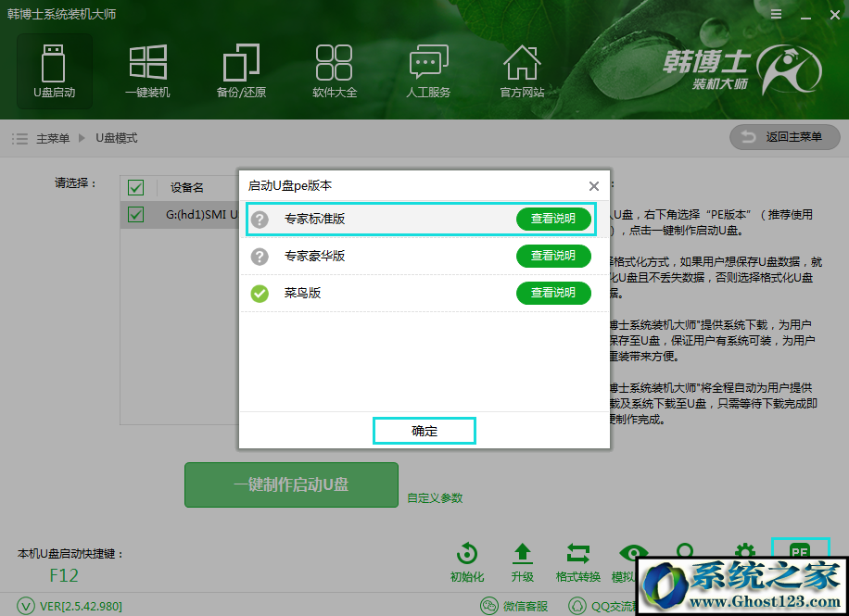The width and height of the screenshot is (849, 616).
Task: Go to 软件大全 software library
Action: coord(335,71)
